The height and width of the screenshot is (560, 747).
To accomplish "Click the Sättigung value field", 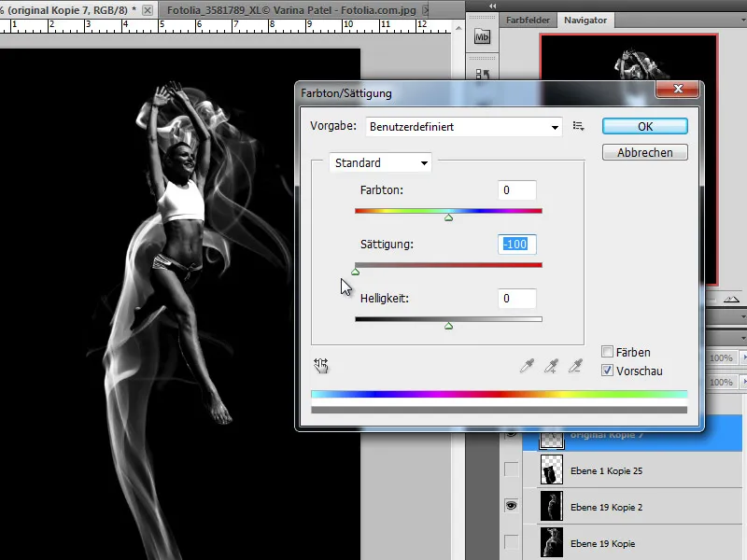I will pos(517,245).
